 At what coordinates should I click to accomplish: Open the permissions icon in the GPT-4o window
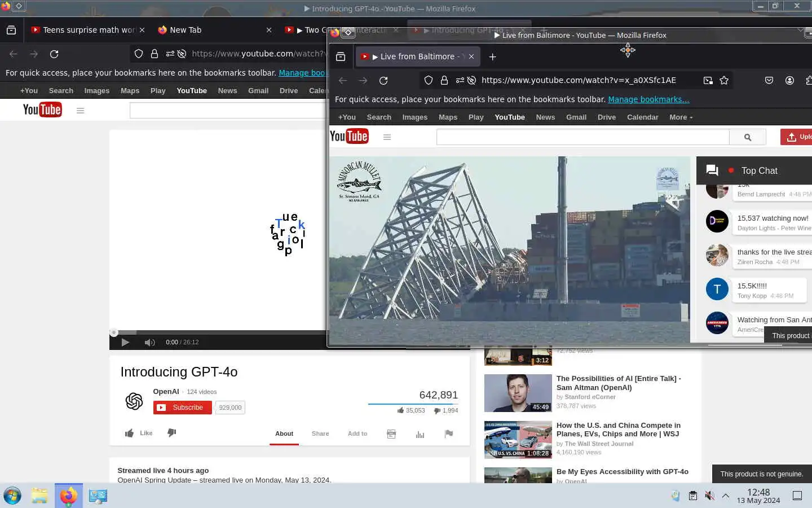point(170,54)
